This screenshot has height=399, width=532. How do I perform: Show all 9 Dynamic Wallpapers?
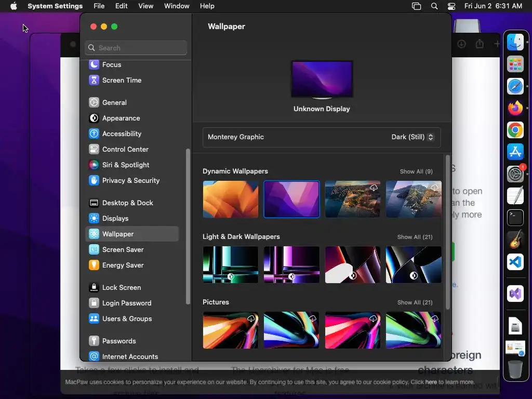416,171
